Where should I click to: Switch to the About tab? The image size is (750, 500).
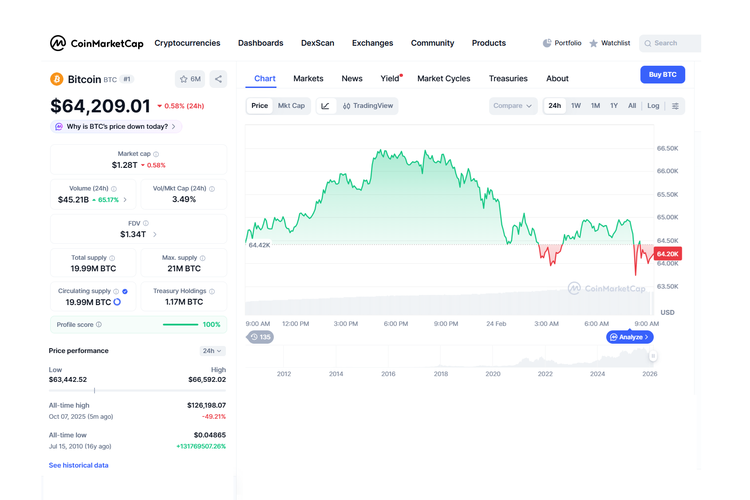point(557,78)
